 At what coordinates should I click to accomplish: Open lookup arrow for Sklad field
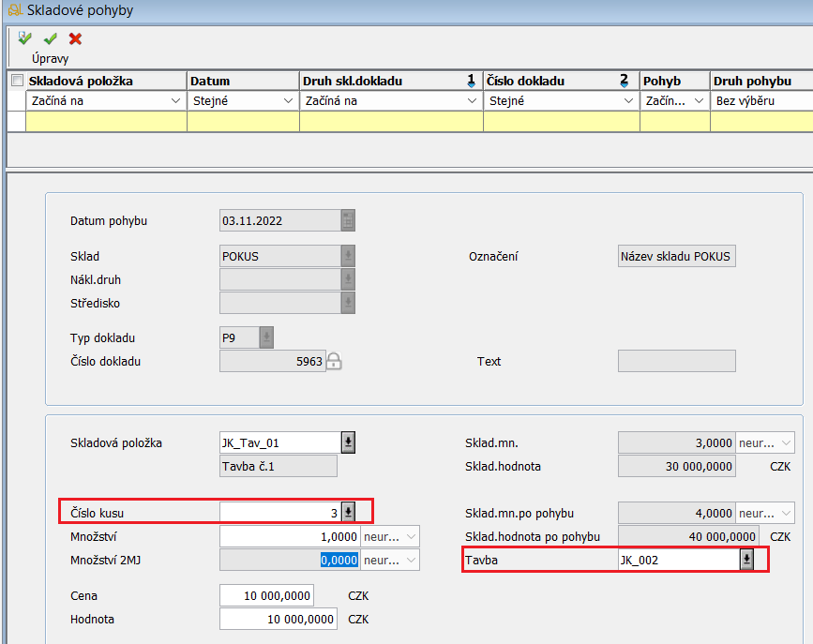tap(348, 257)
